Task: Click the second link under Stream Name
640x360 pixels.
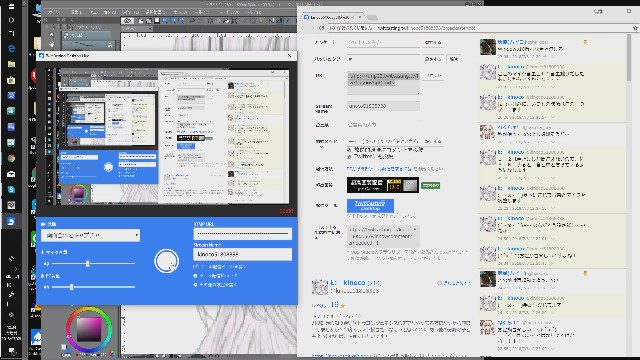Action: click(216, 276)
